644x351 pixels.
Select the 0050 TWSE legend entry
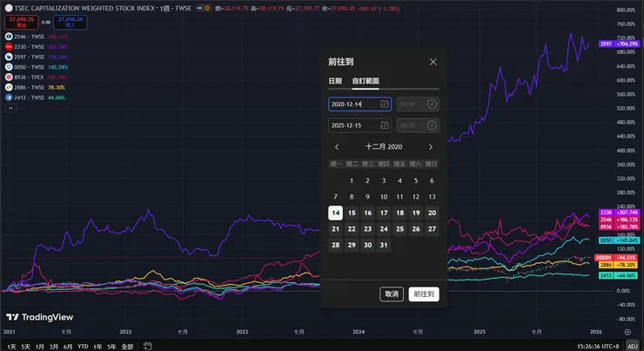click(x=37, y=67)
